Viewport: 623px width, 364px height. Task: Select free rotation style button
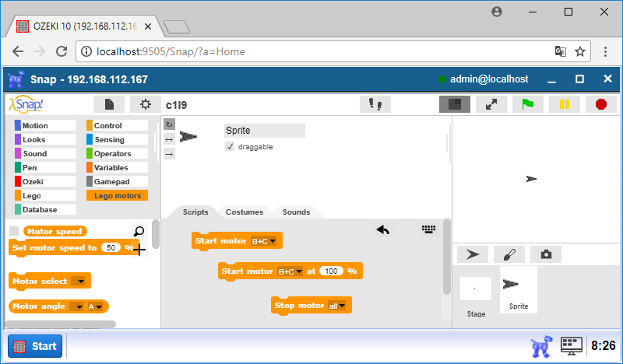pyautogui.click(x=169, y=124)
